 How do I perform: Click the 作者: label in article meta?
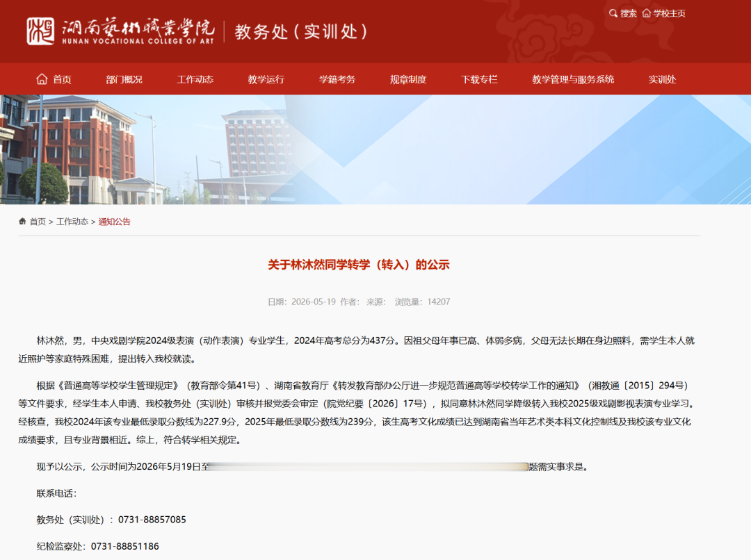click(x=350, y=302)
